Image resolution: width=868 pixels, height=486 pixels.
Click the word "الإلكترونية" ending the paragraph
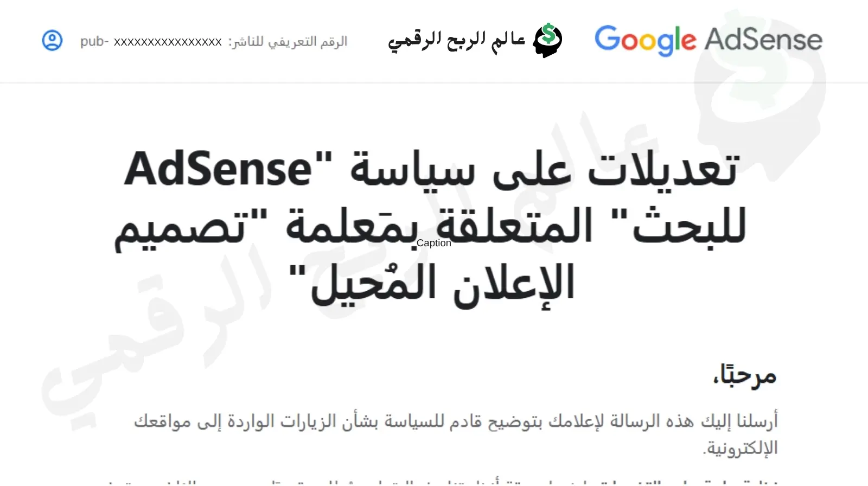[741, 449]
